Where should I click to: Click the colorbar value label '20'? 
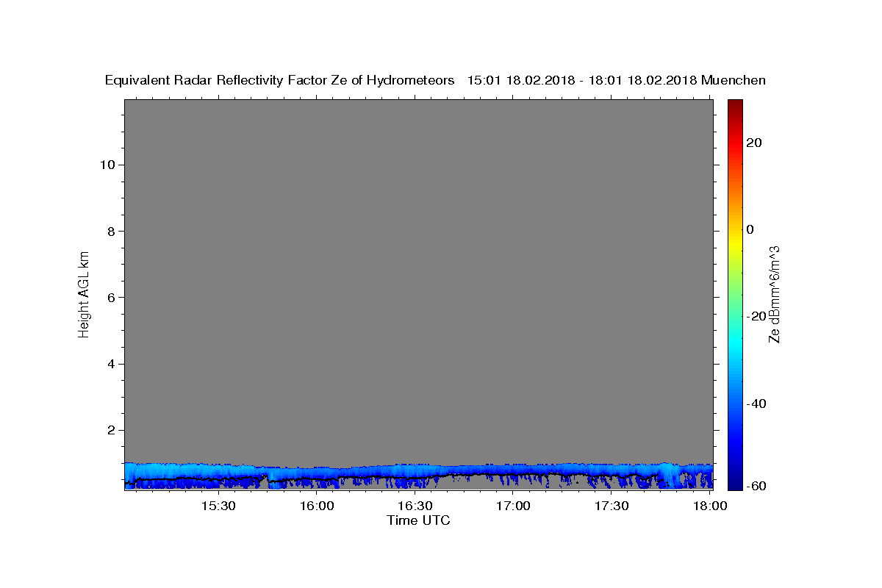pyautogui.click(x=755, y=143)
